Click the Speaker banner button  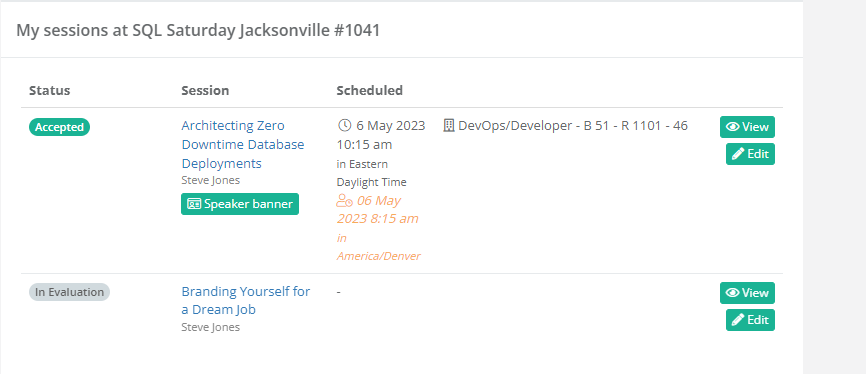240,204
